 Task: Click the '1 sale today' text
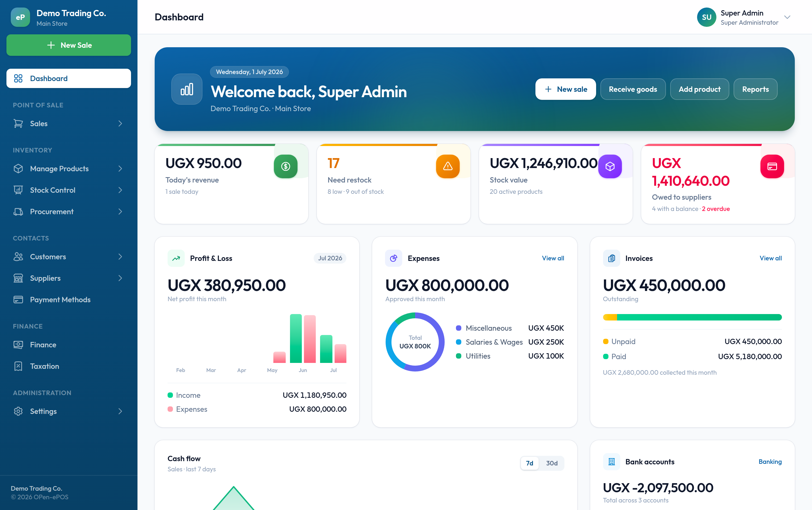(182, 192)
